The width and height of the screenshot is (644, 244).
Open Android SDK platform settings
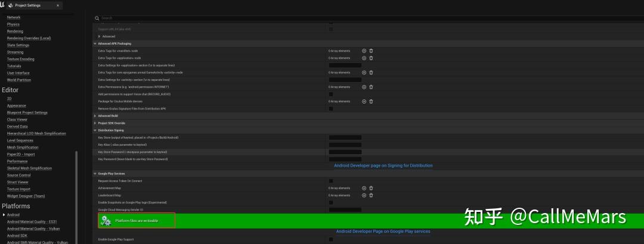pos(17,236)
